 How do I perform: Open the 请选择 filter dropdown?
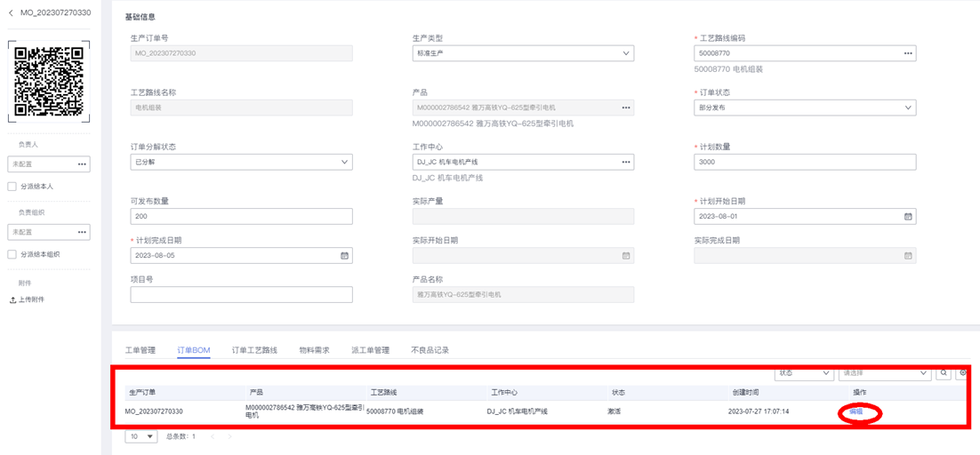coord(885,373)
